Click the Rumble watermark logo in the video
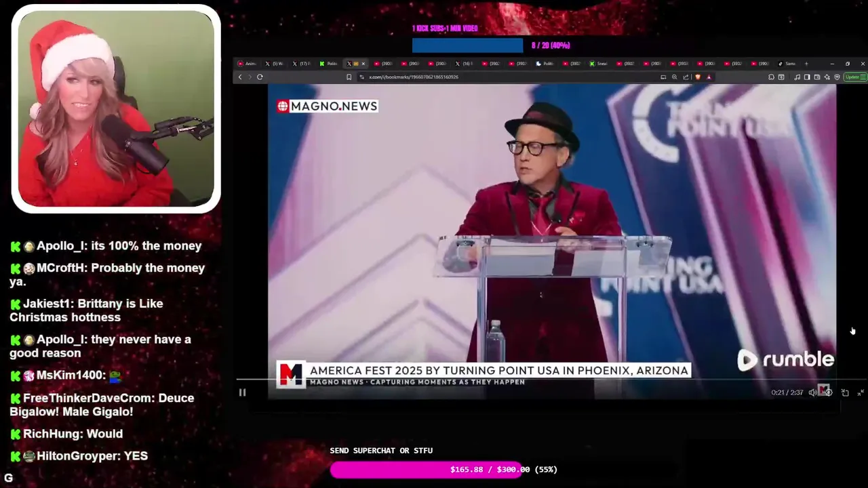This screenshot has height=488, width=868. point(785,360)
